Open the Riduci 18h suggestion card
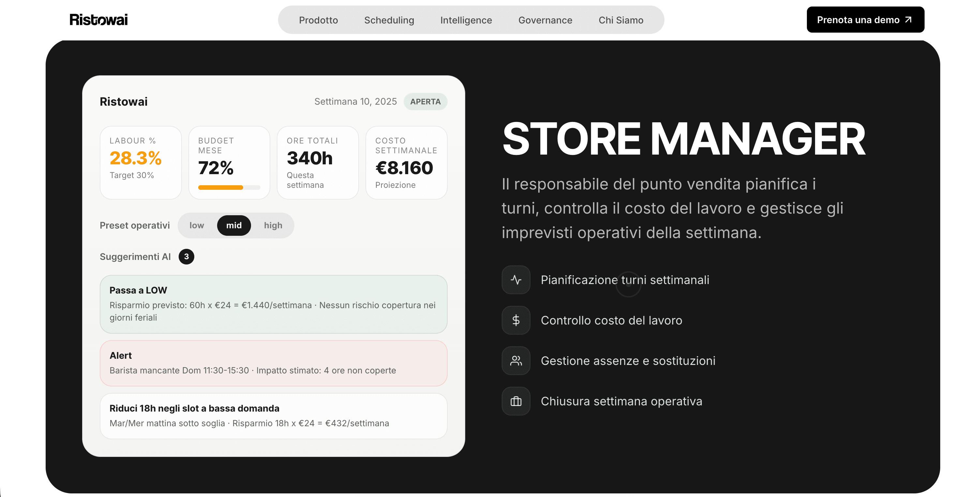The height and width of the screenshot is (497, 980). click(274, 416)
